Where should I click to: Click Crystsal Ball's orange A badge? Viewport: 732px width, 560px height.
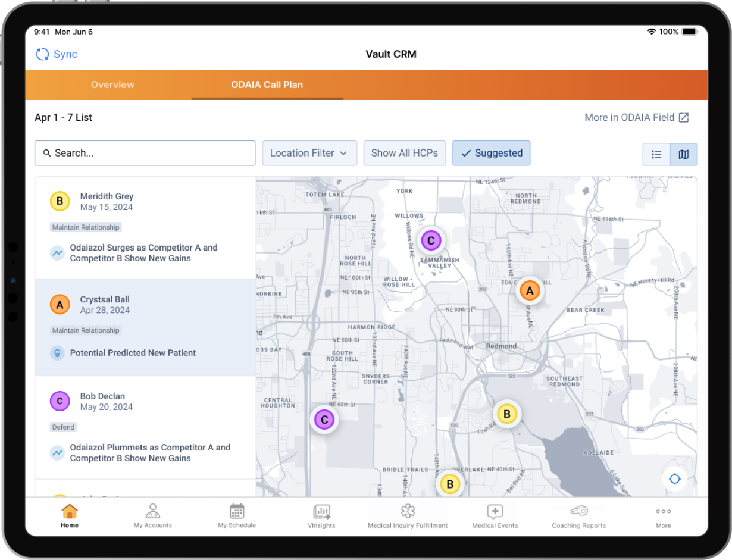point(60,305)
